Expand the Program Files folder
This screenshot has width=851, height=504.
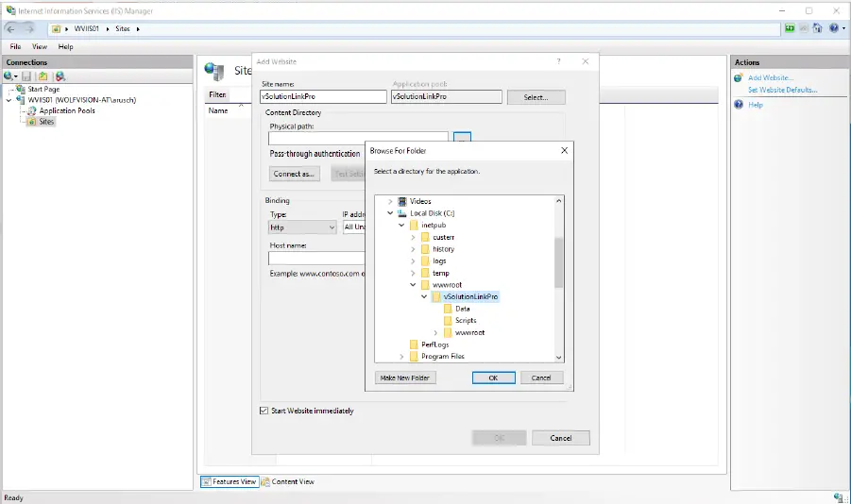401,357
